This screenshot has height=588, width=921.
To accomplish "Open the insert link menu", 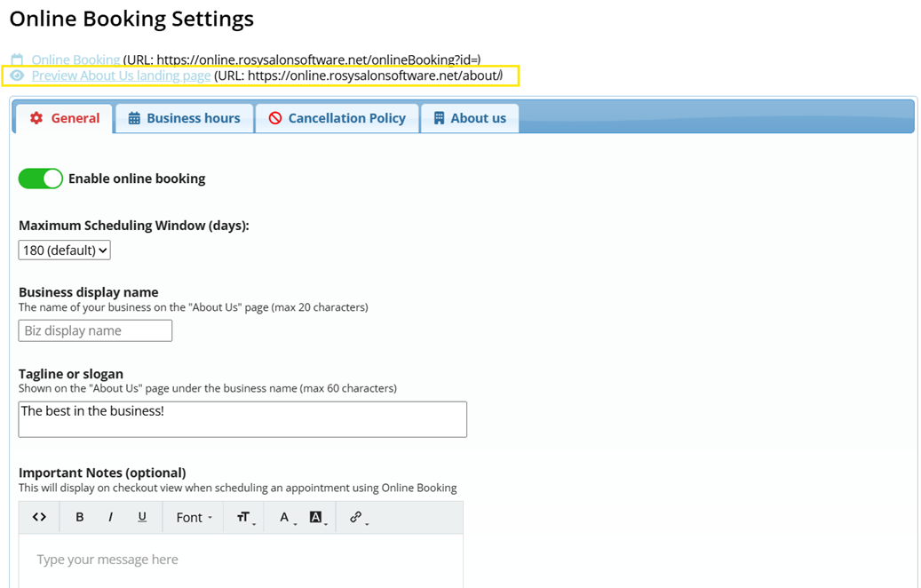I will tap(358, 517).
